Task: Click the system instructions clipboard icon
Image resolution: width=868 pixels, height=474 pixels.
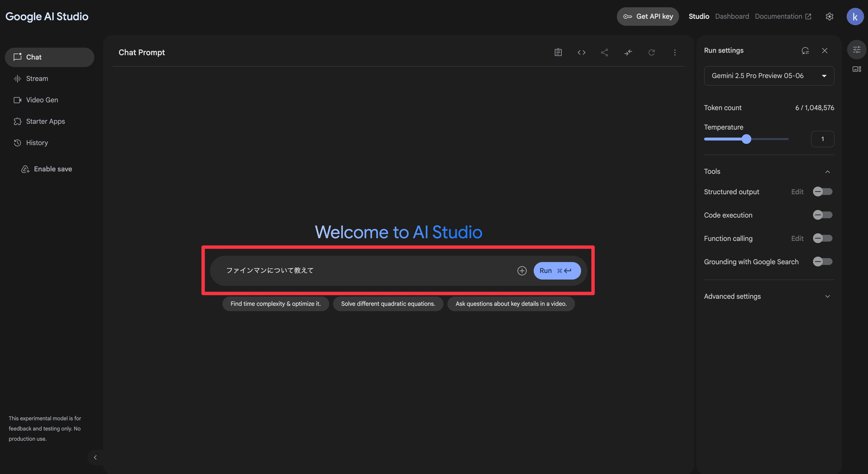Action: [x=558, y=52]
